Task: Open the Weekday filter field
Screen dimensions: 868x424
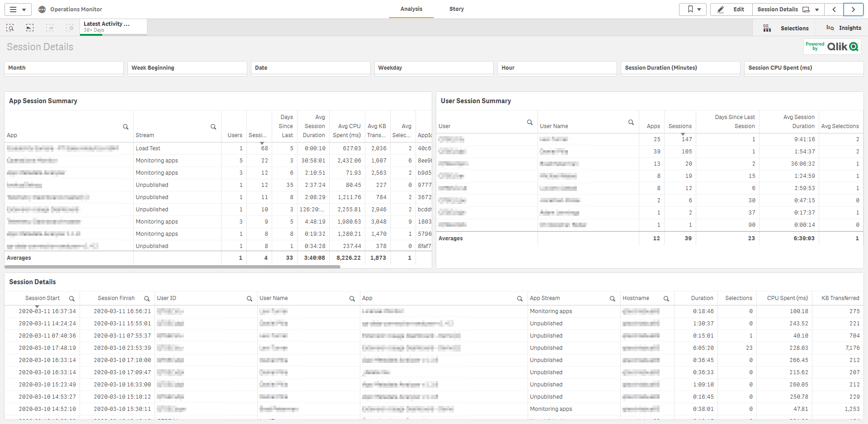Action: click(x=434, y=68)
